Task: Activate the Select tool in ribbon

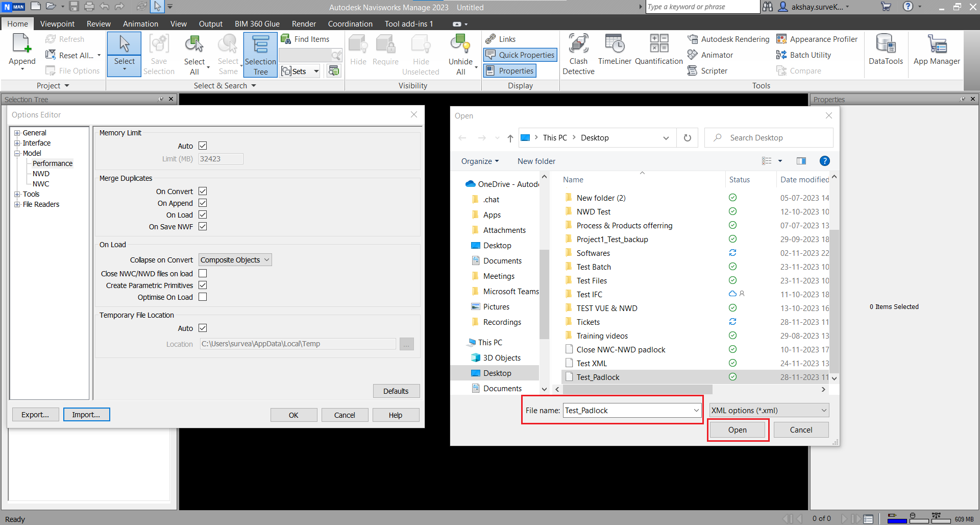Action: click(x=124, y=54)
